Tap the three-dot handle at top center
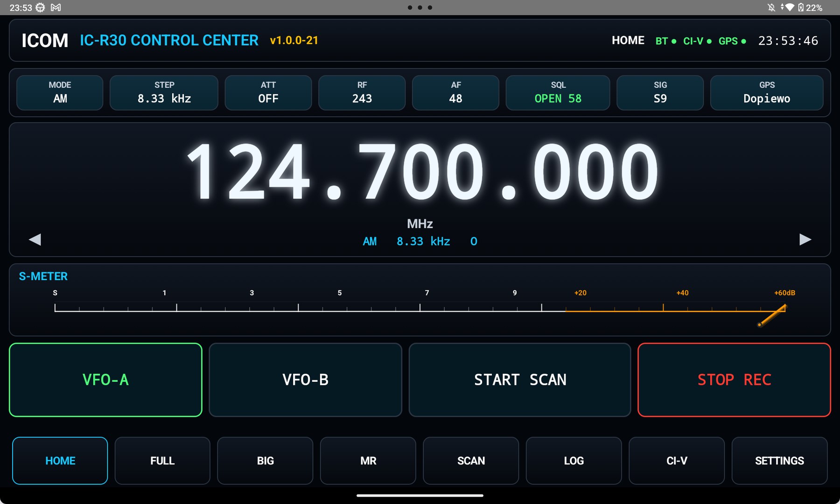Image resolution: width=840 pixels, height=504 pixels. click(420, 7)
